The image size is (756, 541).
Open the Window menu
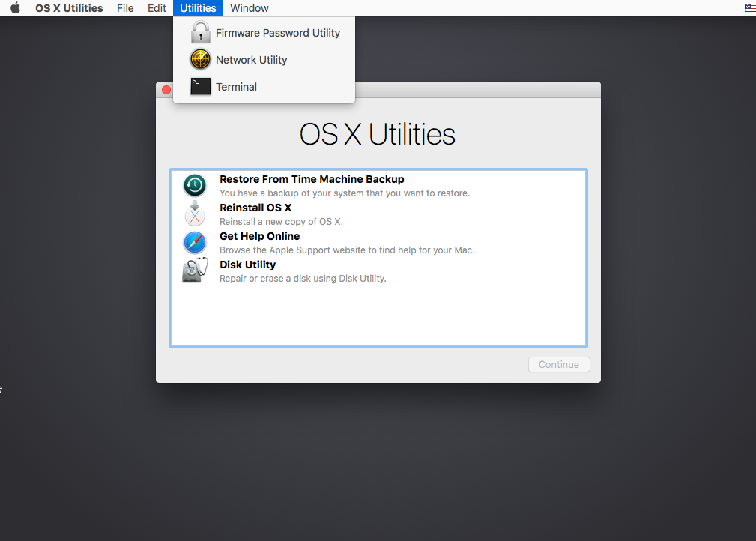coord(250,8)
